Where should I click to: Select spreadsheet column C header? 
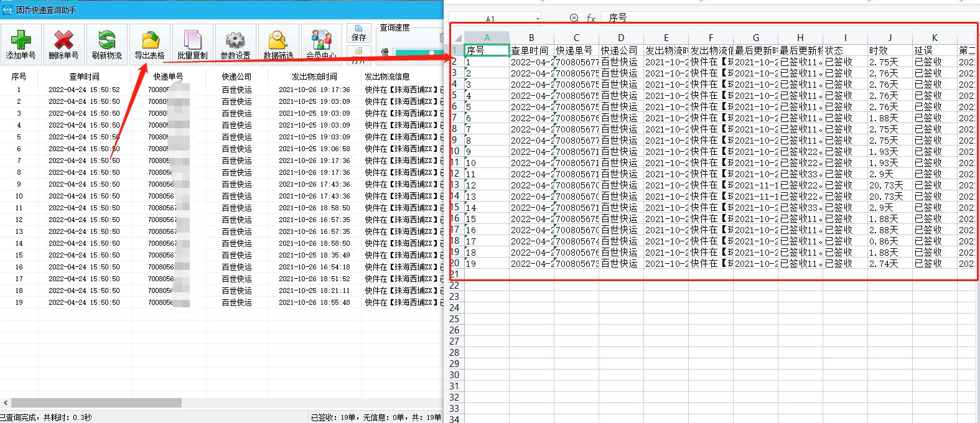tap(576, 38)
